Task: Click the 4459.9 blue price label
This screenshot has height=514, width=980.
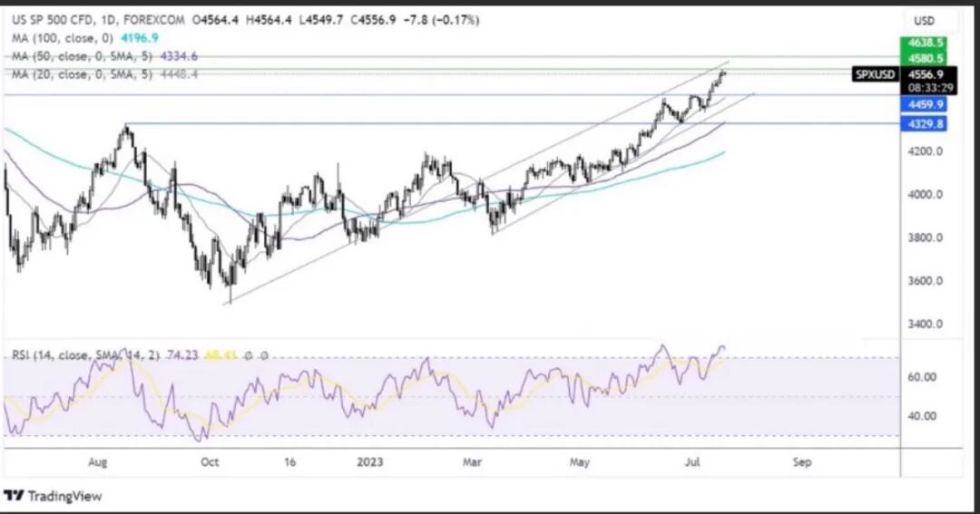Action: [x=924, y=104]
